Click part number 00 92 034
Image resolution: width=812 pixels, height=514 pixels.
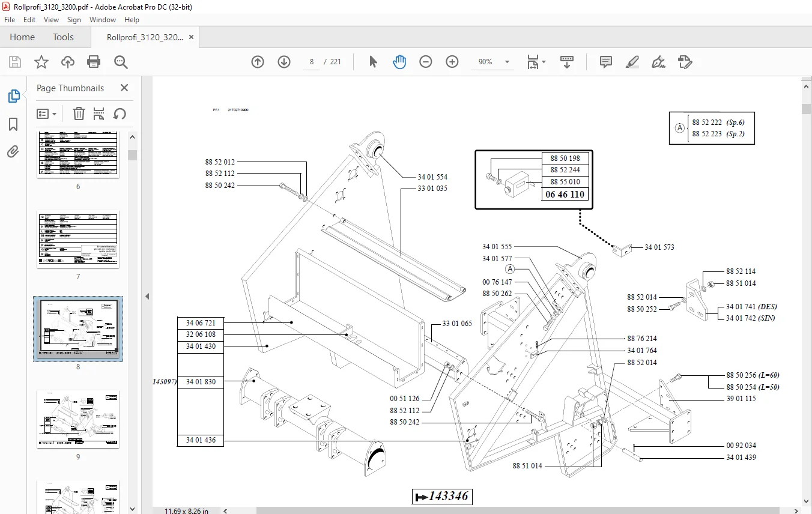click(741, 446)
